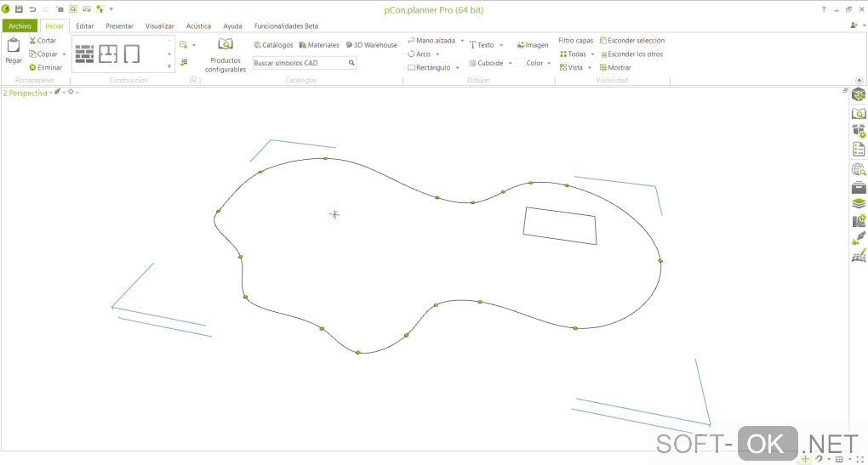Expand the Texto dropdown arrow
The image size is (868, 465).
tap(501, 45)
